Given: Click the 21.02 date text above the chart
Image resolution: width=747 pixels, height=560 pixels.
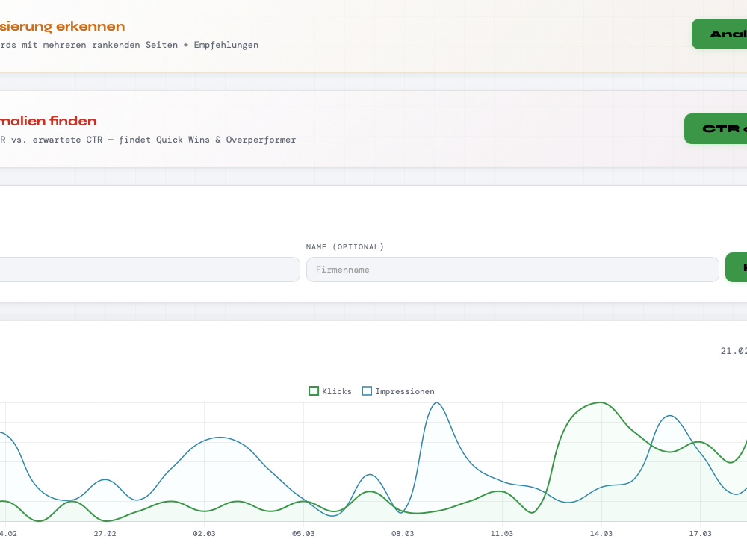Looking at the screenshot, I should coord(734,351).
